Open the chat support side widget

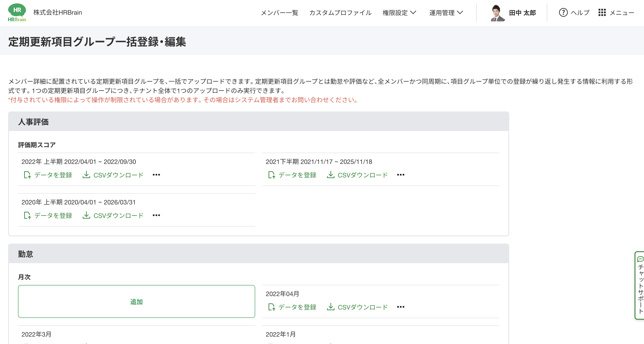(x=640, y=285)
